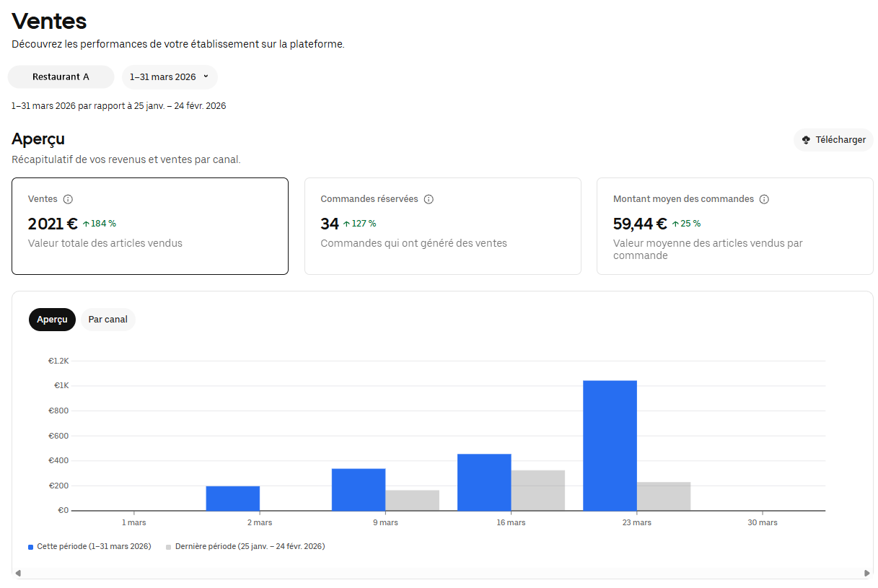Click 'Valeur totale des articles vendus' text
878x588 pixels.
pos(105,243)
